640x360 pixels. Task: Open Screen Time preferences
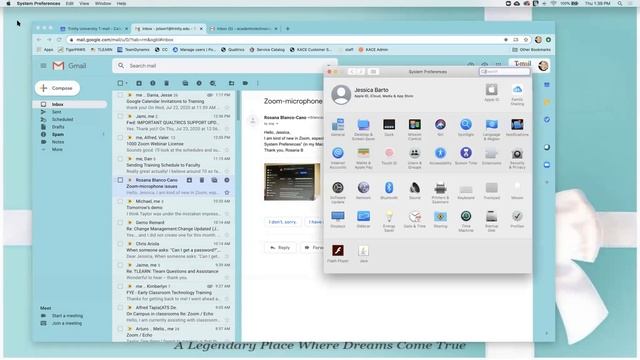pos(466,153)
